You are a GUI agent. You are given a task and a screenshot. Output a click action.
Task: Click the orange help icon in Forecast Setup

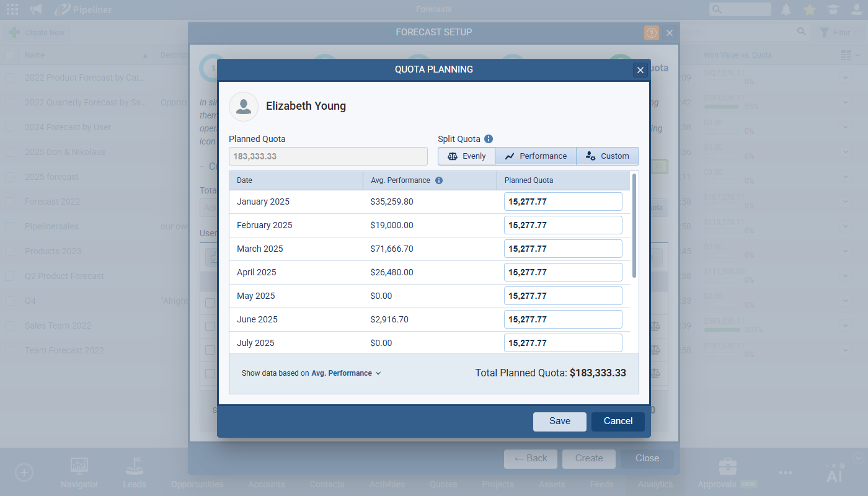click(x=651, y=33)
